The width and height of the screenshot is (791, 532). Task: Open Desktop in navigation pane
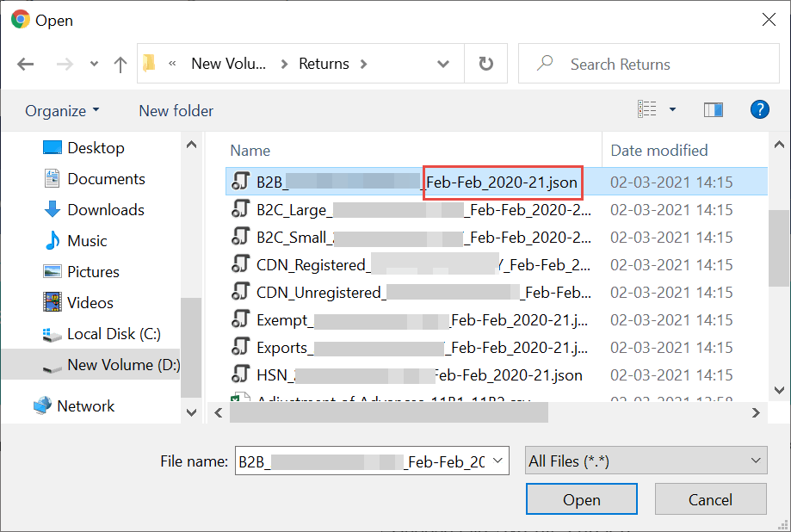pyautogui.click(x=83, y=148)
